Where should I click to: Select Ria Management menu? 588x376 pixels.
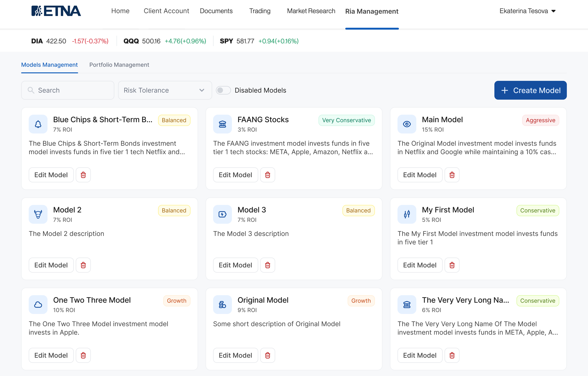pos(372,11)
